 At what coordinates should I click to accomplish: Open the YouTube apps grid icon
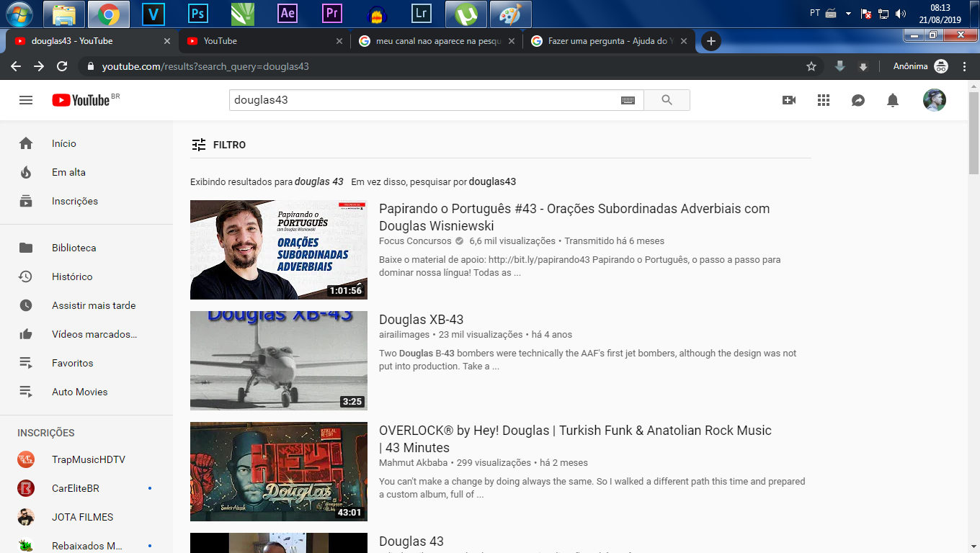click(x=824, y=100)
